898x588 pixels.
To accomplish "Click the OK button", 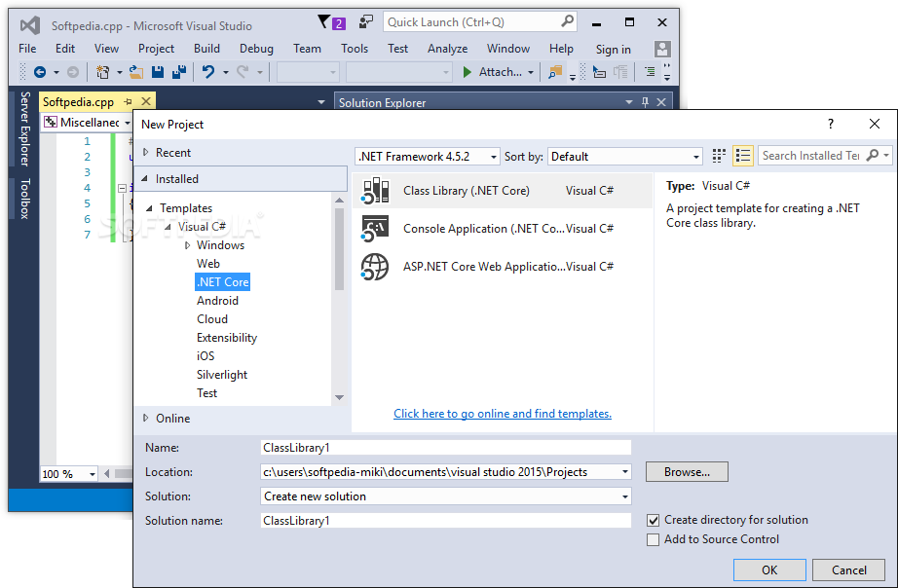I will pyautogui.click(x=769, y=570).
